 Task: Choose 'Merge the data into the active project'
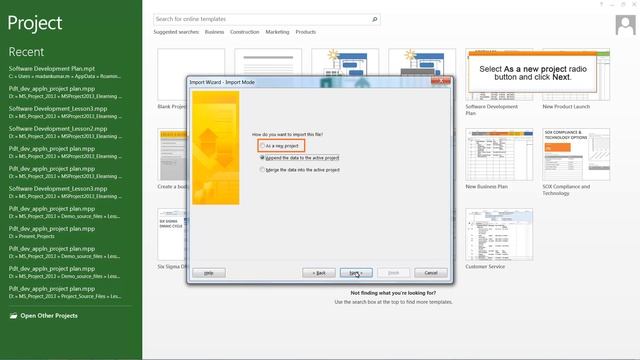[x=262, y=169]
